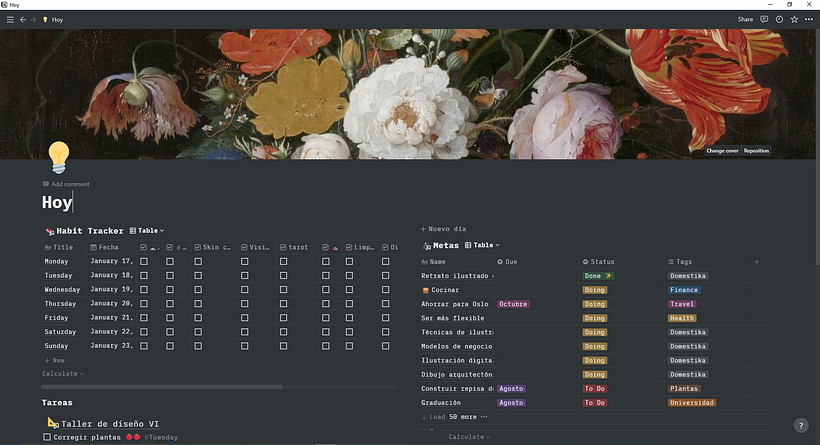Image resolution: width=820 pixels, height=445 pixels.
Task: Check the Corregir plantas to-do box
Action: [x=47, y=437]
